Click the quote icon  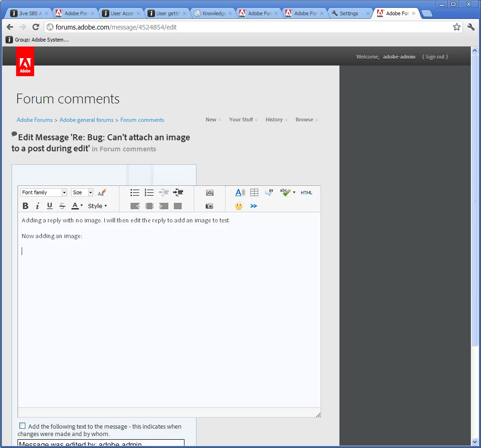pyautogui.click(x=269, y=192)
